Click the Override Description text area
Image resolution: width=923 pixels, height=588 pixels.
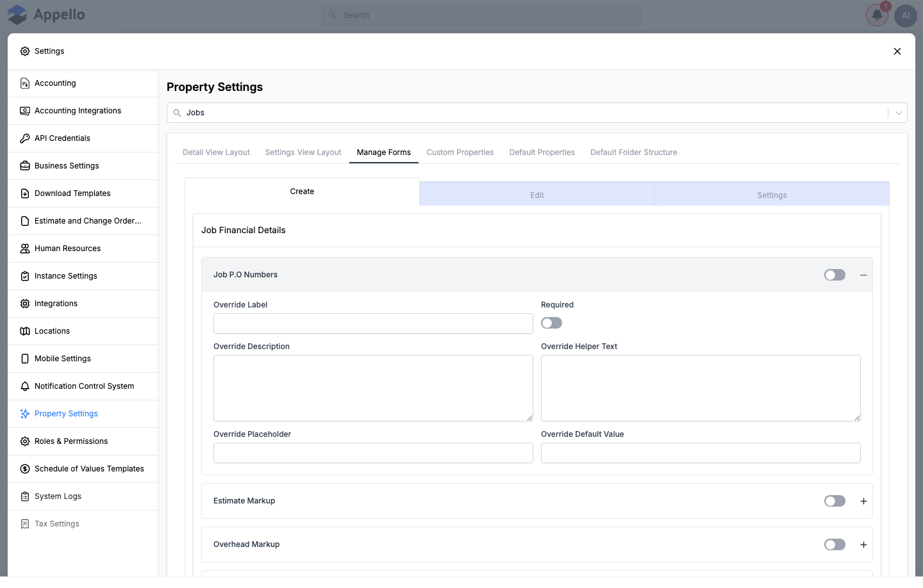tap(373, 388)
